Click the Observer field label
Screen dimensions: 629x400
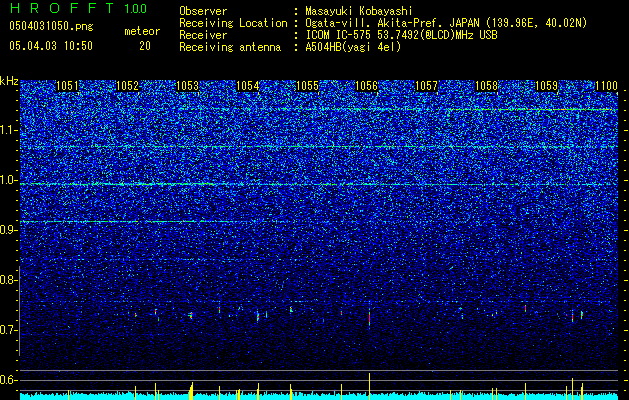coord(203,11)
